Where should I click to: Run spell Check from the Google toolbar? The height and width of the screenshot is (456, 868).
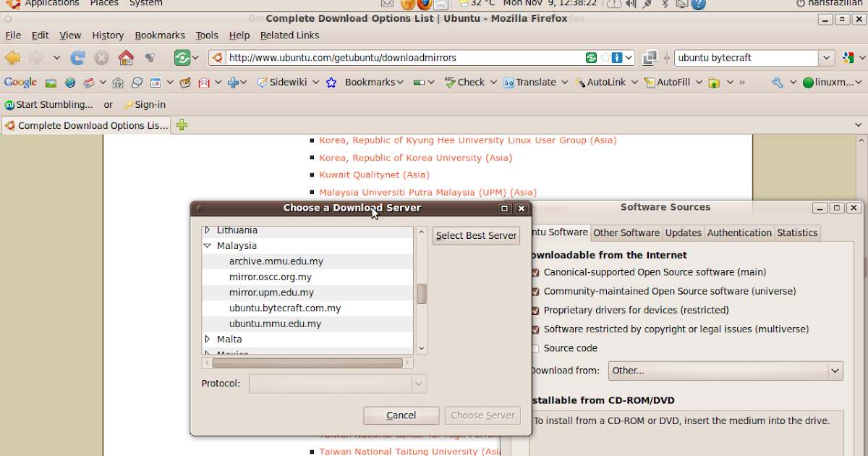(x=464, y=83)
